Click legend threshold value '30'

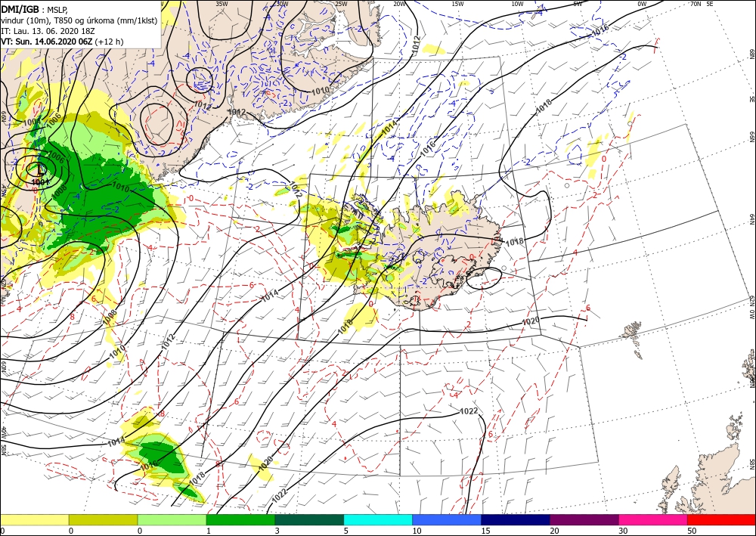[x=623, y=531]
